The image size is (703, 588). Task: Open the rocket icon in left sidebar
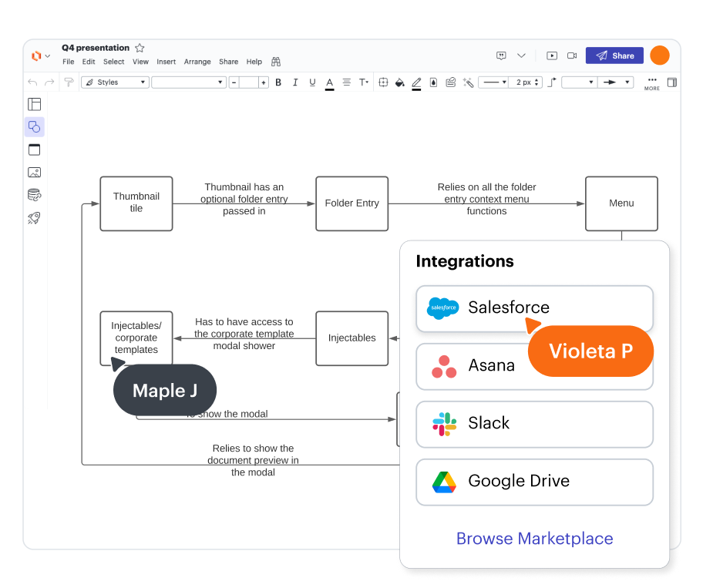click(34, 217)
